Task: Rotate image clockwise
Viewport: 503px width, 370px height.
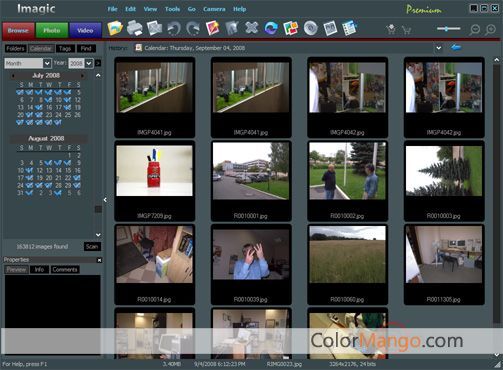Action: [x=193, y=28]
